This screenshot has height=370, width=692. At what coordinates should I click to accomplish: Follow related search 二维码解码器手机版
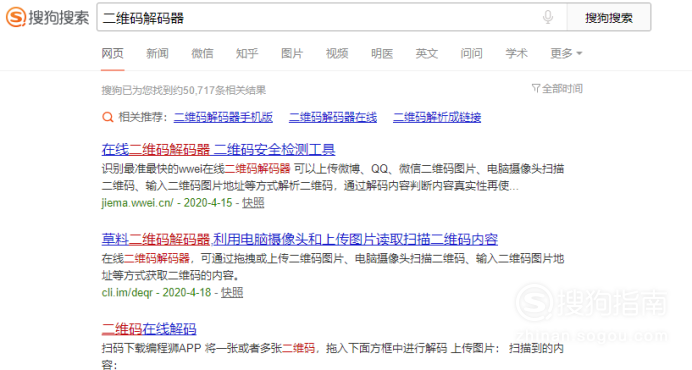coord(223,117)
